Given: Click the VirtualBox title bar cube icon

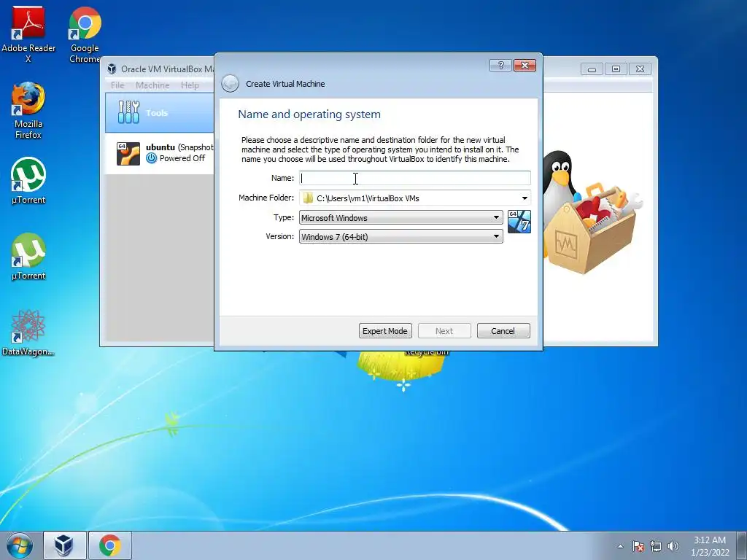Looking at the screenshot, I should point(112,69).
